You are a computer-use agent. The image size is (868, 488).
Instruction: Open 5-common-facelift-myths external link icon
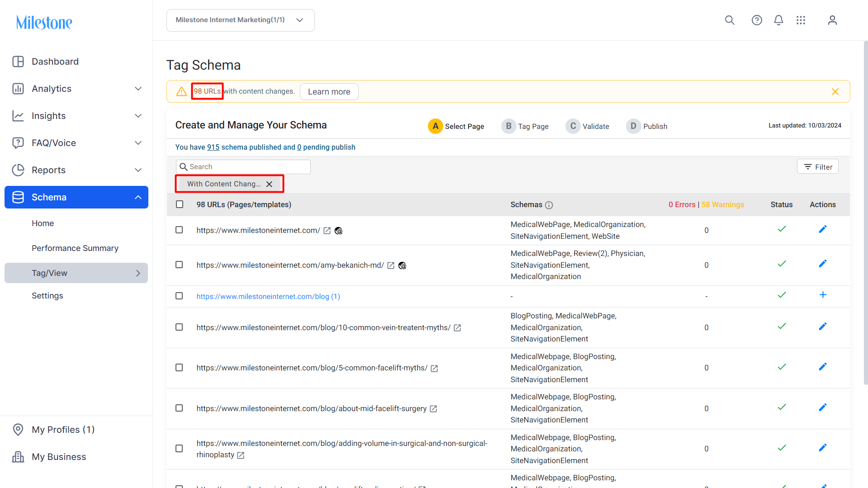click(x=434, y=368)
